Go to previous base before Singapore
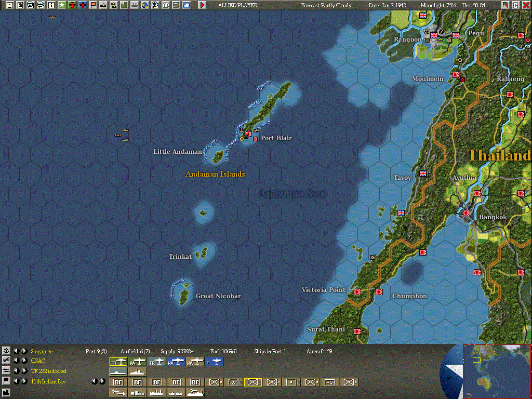The image size is (532, 399). click(x=16, y=351)
